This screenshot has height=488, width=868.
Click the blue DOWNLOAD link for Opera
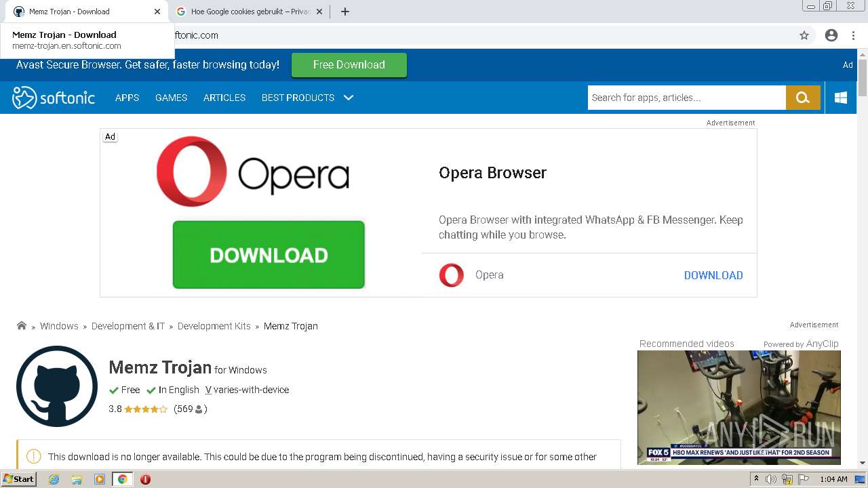point(713,275)
